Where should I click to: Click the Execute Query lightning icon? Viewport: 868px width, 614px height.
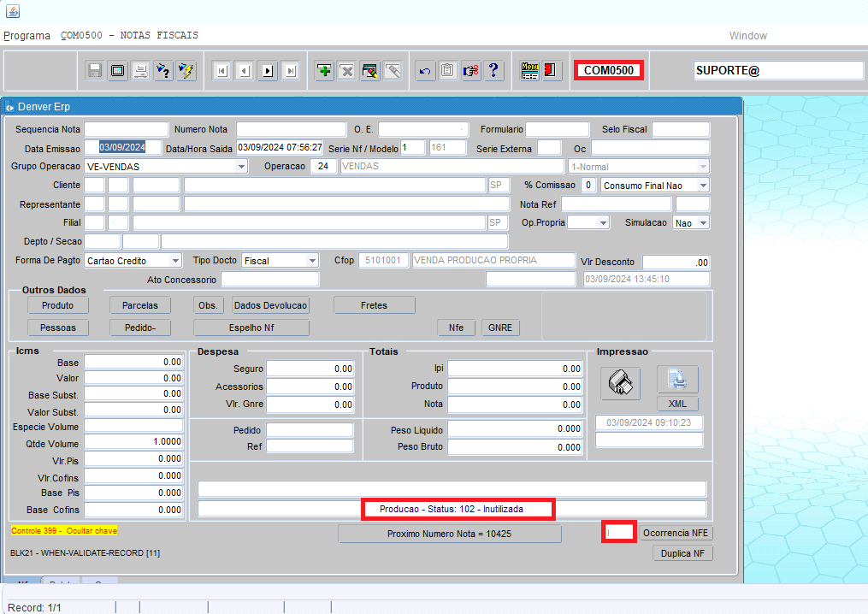coord(186,71)
